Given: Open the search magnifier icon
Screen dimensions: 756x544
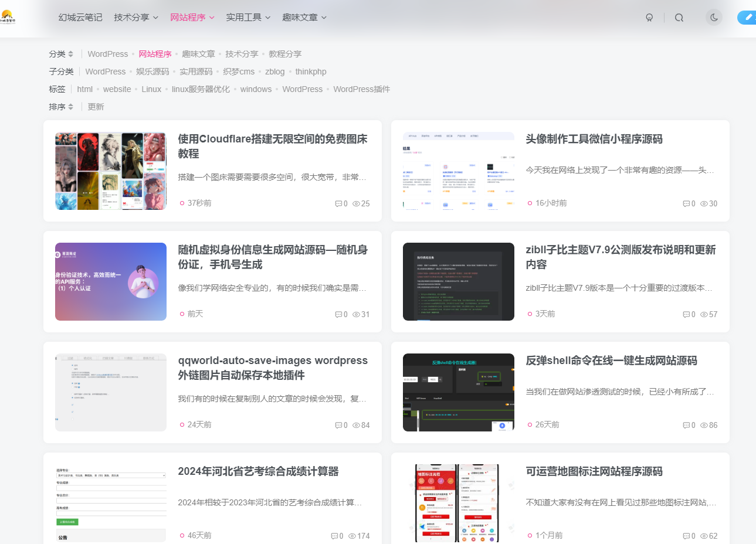Looking at the screenshot, I should [x=679, y=18].
